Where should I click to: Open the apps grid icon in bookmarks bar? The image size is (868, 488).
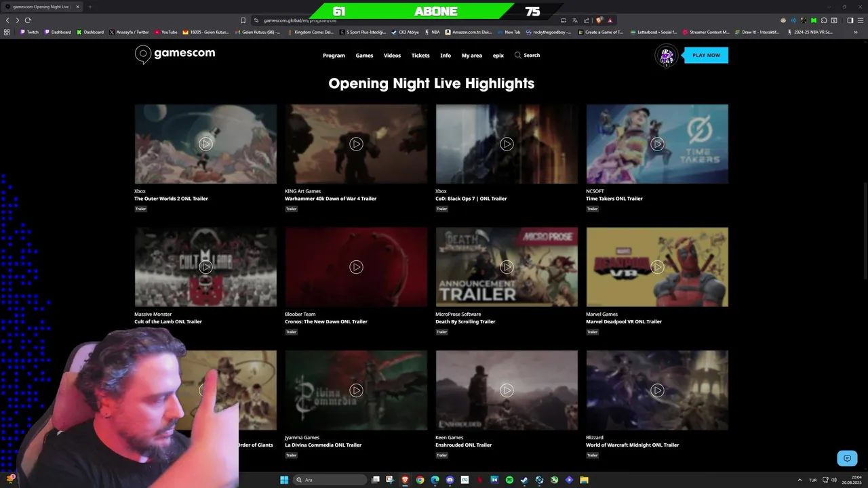(7, 32)
